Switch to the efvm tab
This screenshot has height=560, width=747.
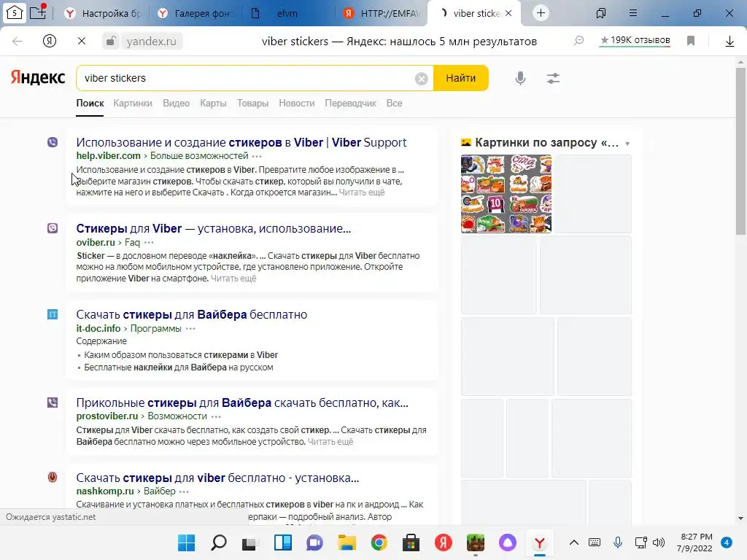287,13
